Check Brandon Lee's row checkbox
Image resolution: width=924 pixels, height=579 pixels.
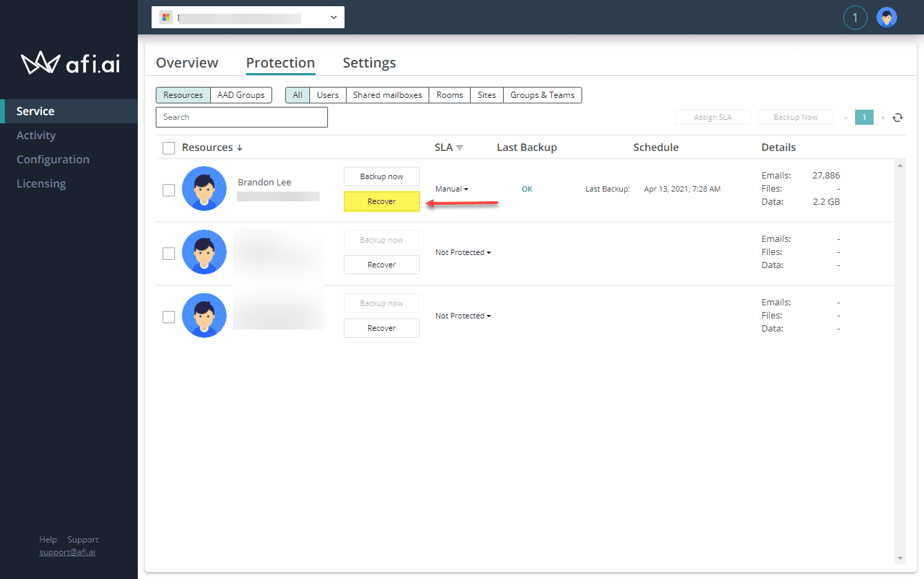coord(169,190)
